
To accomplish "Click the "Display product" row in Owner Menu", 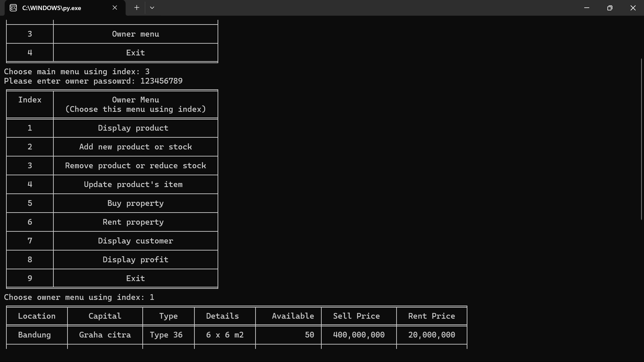I will point(133,128).
